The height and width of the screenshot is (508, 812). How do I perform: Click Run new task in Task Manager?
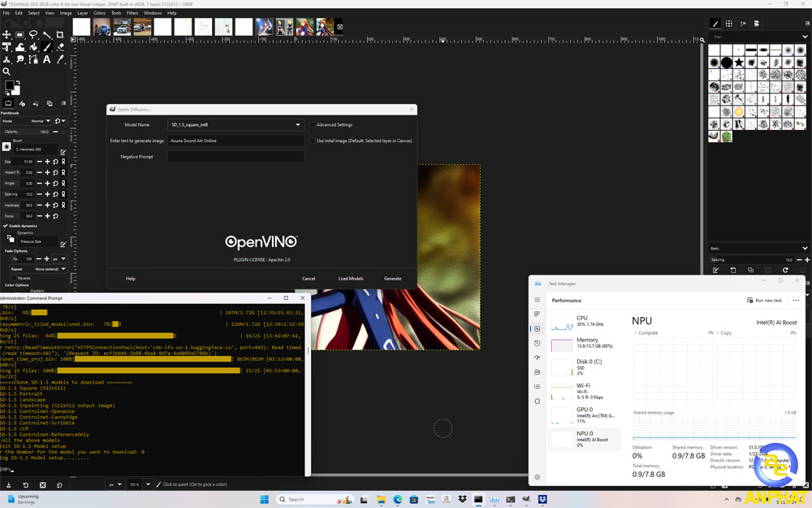[x=764, y=300]
